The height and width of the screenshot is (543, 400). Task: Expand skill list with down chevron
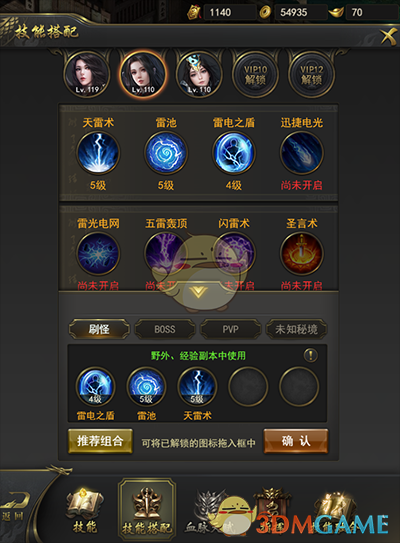pyautogui.click(x=198, y=292)
